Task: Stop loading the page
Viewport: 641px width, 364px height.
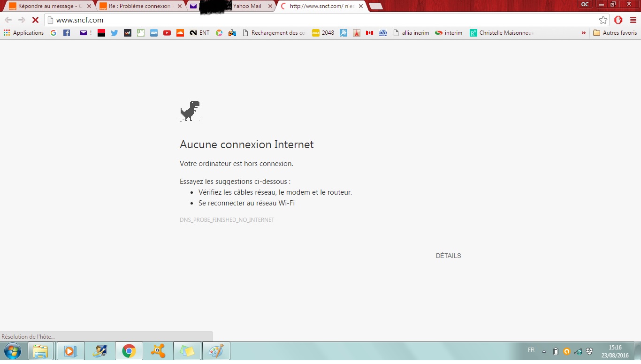Action: coord(35,20)
